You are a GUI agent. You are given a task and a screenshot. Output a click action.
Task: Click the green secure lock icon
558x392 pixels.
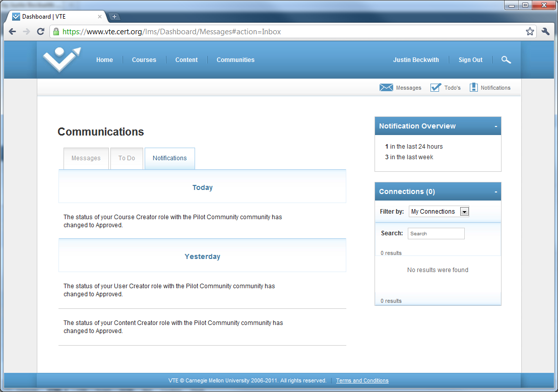pyautogui.click(x=56, y=32)
